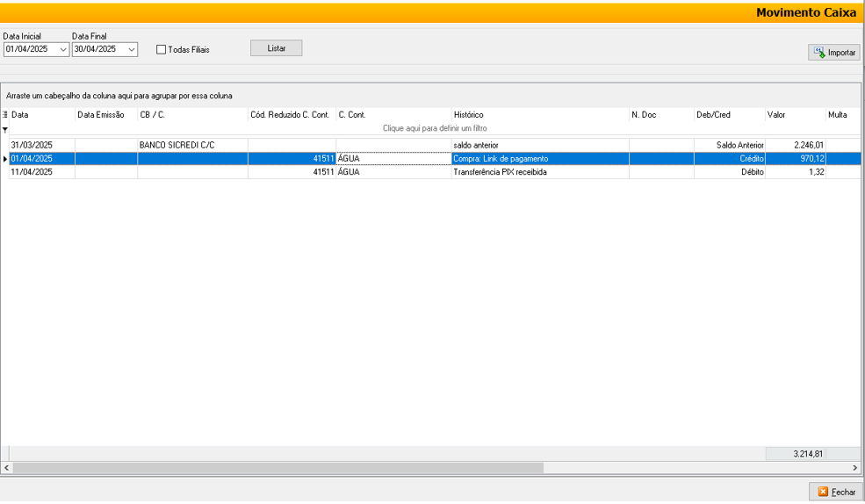
Task: Click the Saldo Anterior Deb/Cred cell
Action: coord(729,145)
